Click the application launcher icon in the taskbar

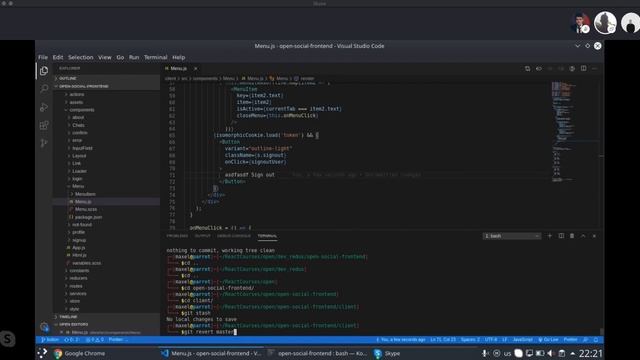pyautogui.click(x=42, y=353)
